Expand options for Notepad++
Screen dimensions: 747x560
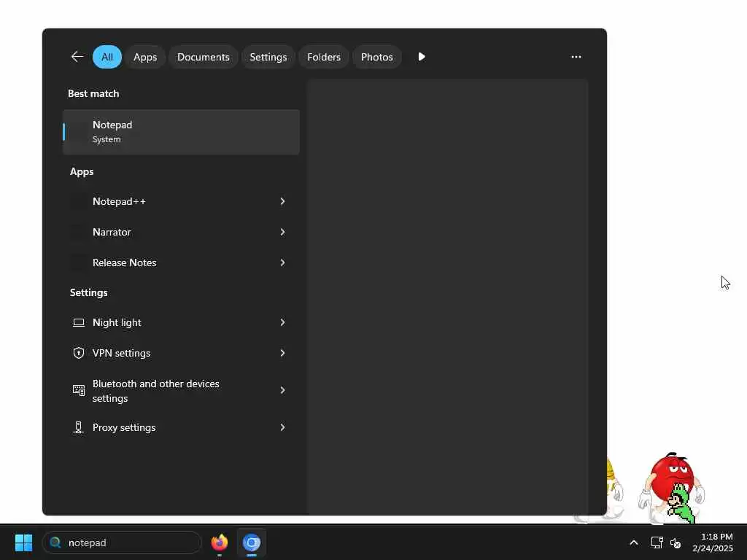click(282, 201)
